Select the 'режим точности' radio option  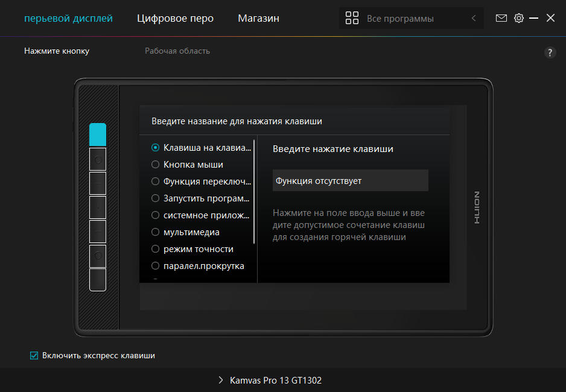(156, 249)
